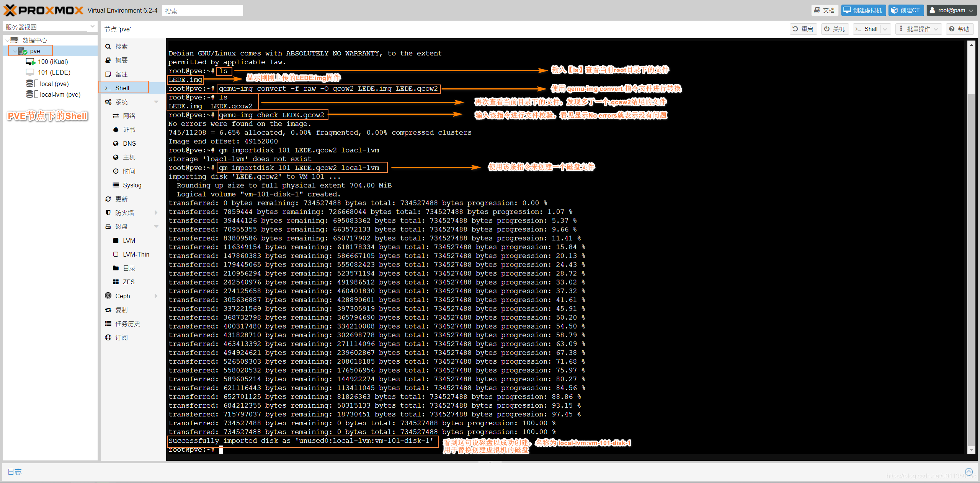
Task: Open DNS globe menu entry
Action: [129, 143]
